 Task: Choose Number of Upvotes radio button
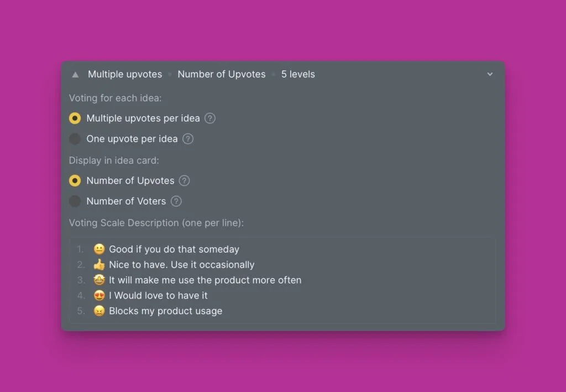[x=75, y=181]
